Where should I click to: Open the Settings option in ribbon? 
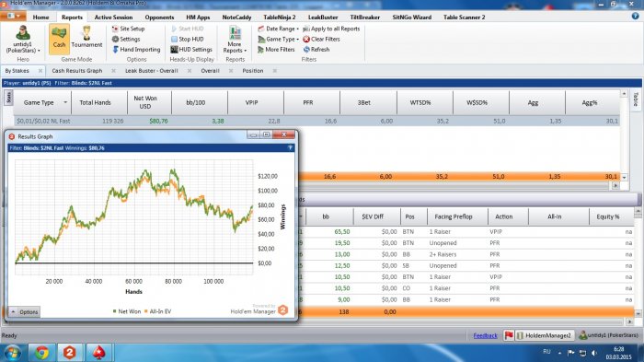pos(126,39)
